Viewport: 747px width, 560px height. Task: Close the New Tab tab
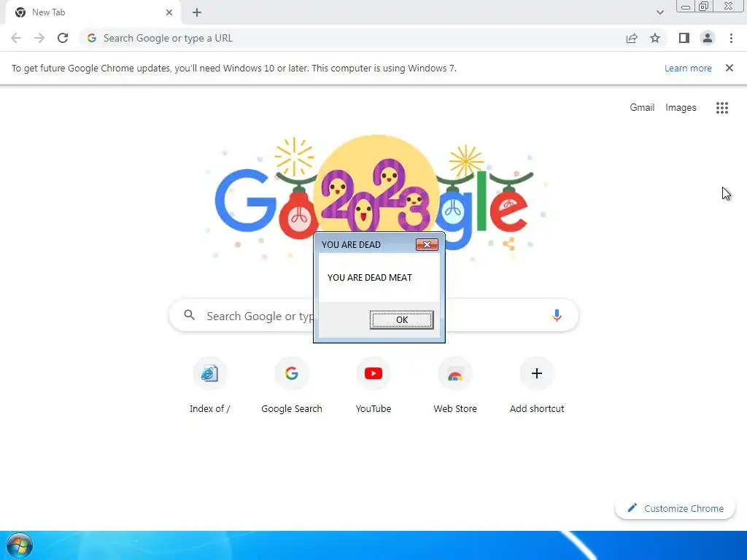[x=169, y=12]
